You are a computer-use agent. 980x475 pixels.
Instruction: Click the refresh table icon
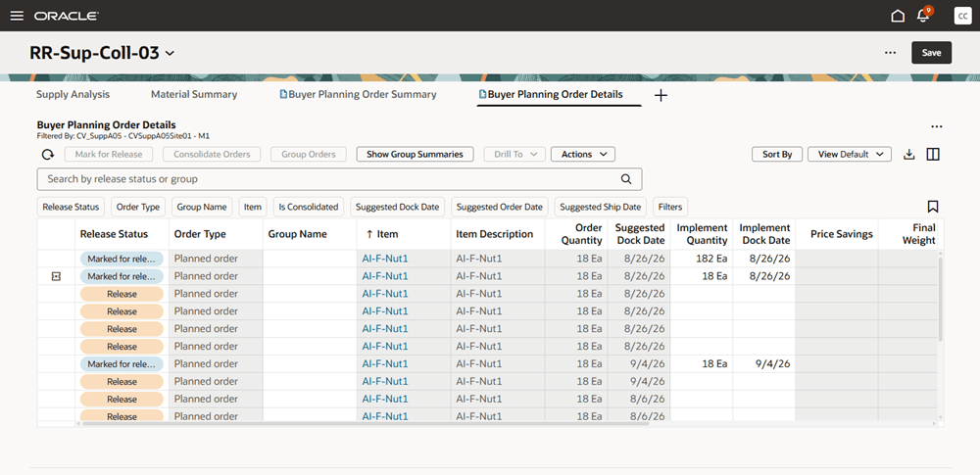[x=47, y=155]
